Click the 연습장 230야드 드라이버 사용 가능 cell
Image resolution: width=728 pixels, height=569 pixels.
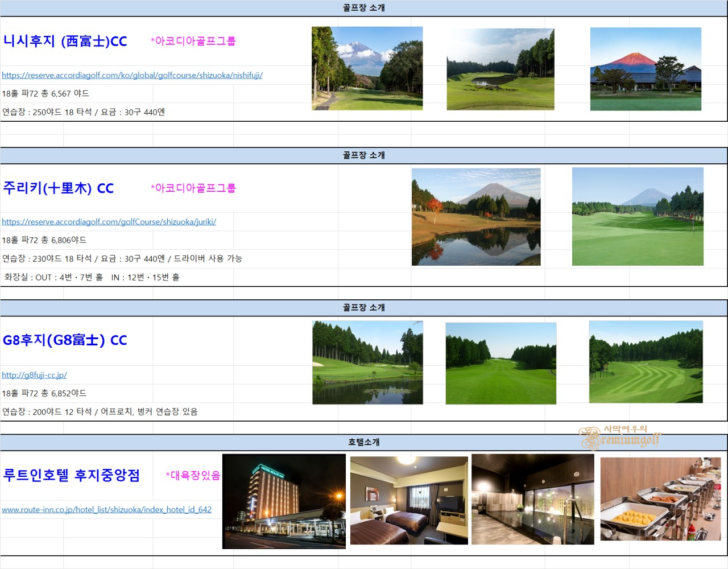coord(122,258)
